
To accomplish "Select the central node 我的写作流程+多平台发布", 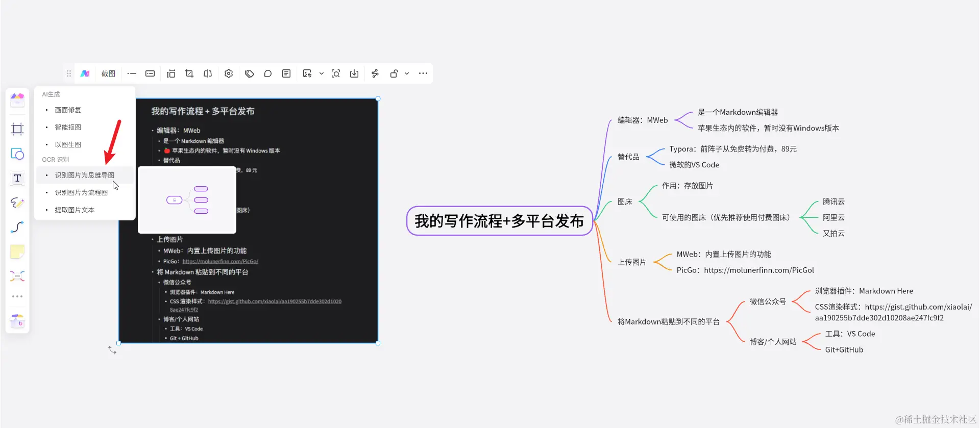I will pos(499,221).
